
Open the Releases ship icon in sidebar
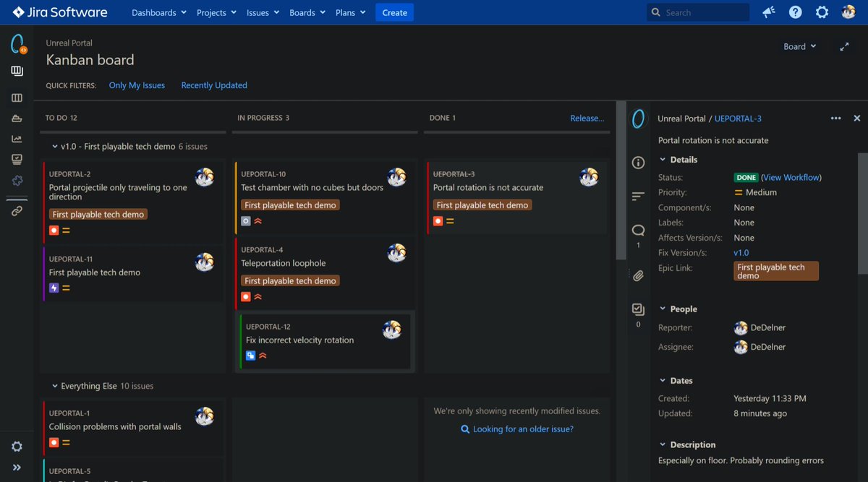click(17, 119)
